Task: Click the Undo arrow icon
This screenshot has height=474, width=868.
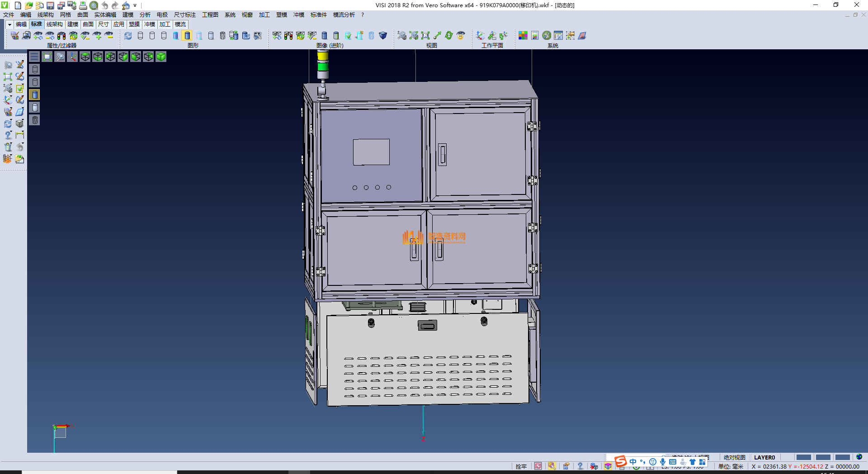Action: pyautogui.click(x=104, y=5)
